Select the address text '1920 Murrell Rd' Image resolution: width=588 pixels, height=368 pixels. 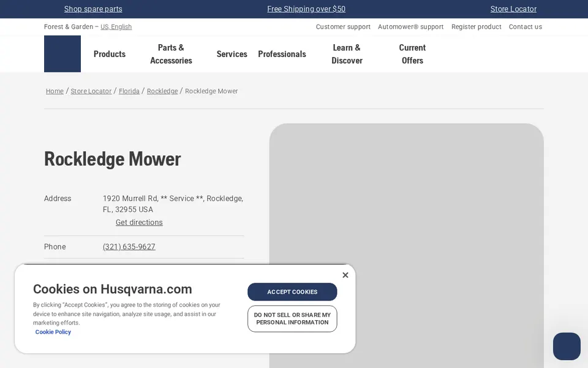[130, 198]
